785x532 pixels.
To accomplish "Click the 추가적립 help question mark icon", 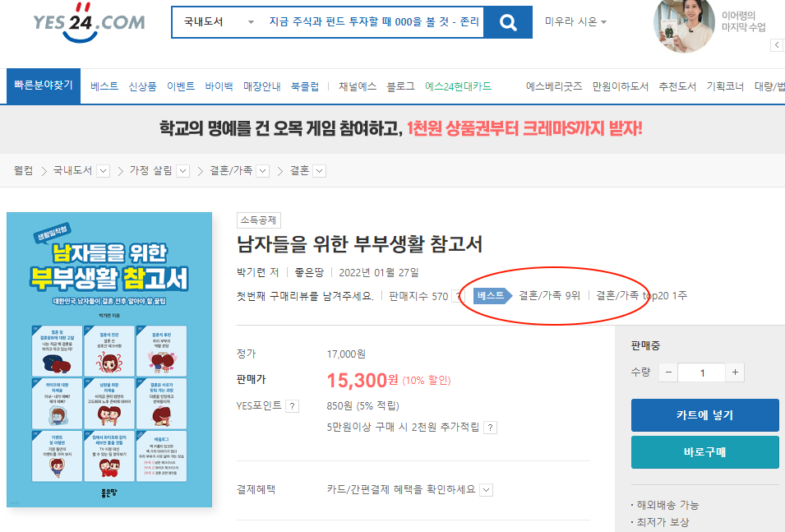I will (x=491, y=428).
